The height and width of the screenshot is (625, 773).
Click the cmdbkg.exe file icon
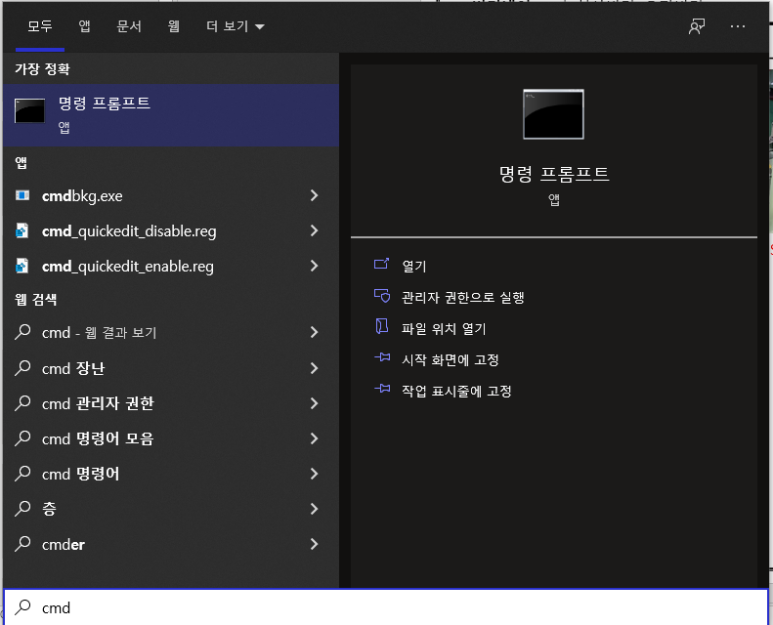click(22, 195)
